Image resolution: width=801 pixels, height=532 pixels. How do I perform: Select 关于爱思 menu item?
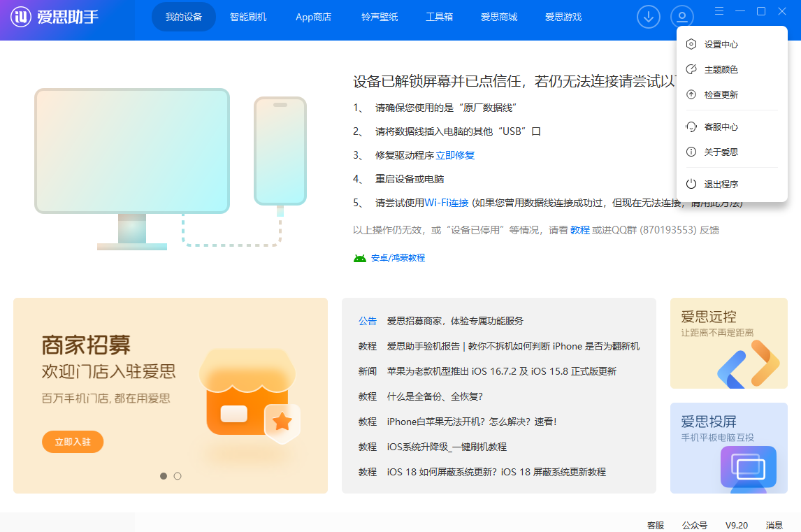click(x=732, y=152)
